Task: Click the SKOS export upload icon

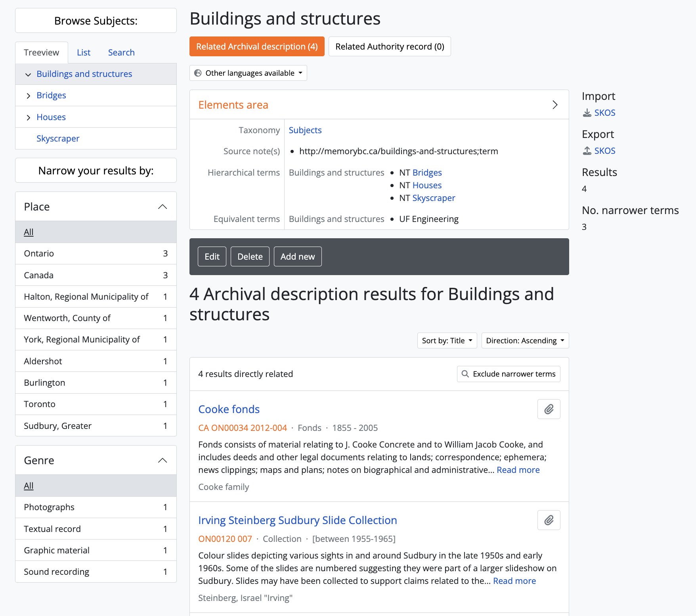Action: [x=587, y=151]
